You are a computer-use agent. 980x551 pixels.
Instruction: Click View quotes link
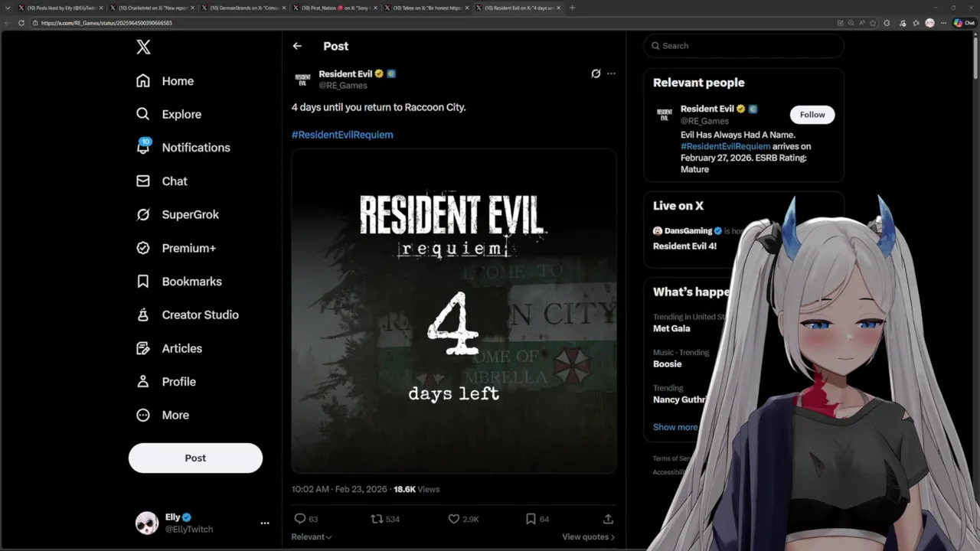[x=588, y=537]
